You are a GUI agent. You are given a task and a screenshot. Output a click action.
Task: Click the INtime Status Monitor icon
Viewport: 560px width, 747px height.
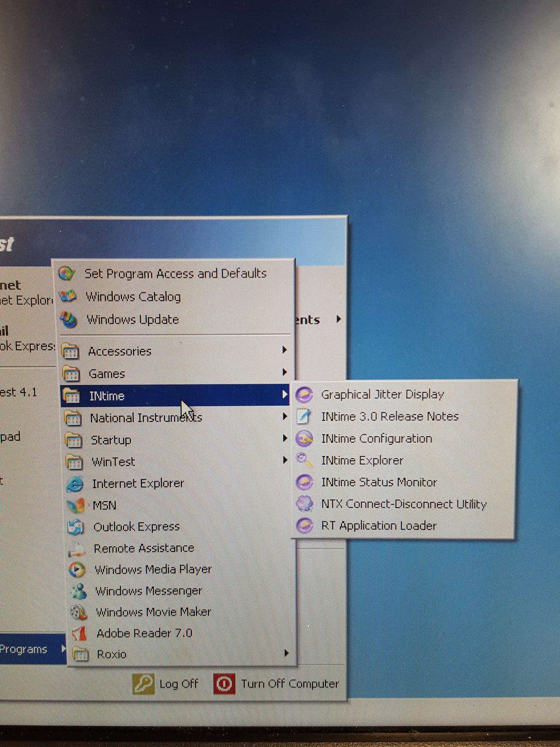coord(304,482)
